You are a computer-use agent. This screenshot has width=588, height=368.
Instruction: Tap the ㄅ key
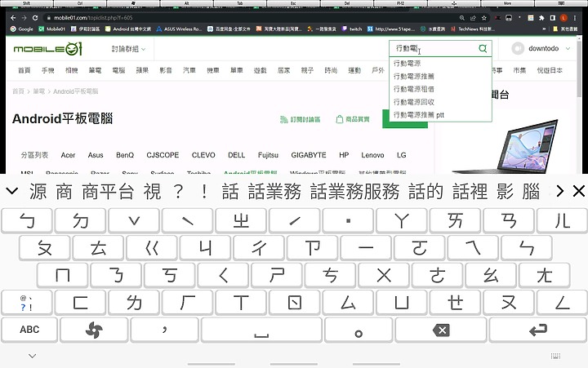point(27,221)
